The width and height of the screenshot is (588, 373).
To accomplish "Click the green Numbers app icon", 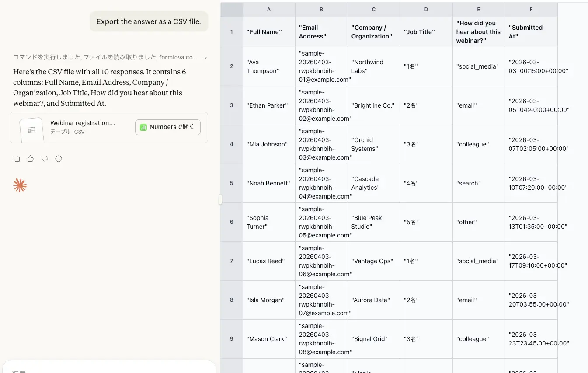I will pyautogui.click(x=143, y=127).
